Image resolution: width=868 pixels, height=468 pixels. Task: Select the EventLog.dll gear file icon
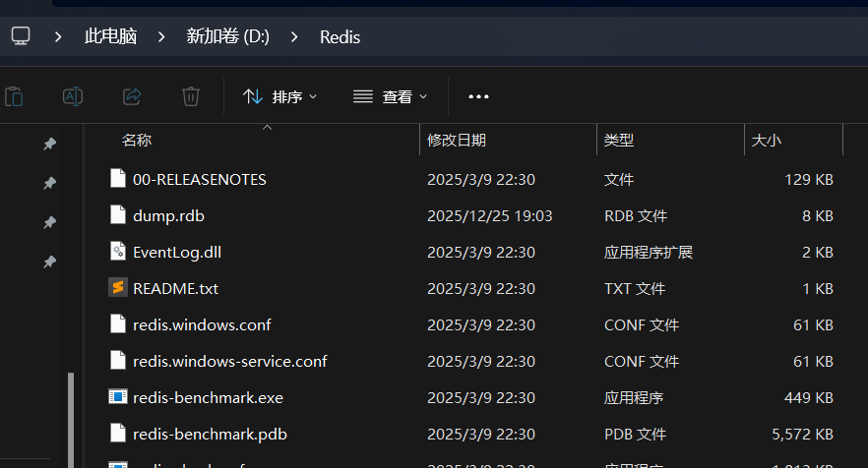click(118, 251)
